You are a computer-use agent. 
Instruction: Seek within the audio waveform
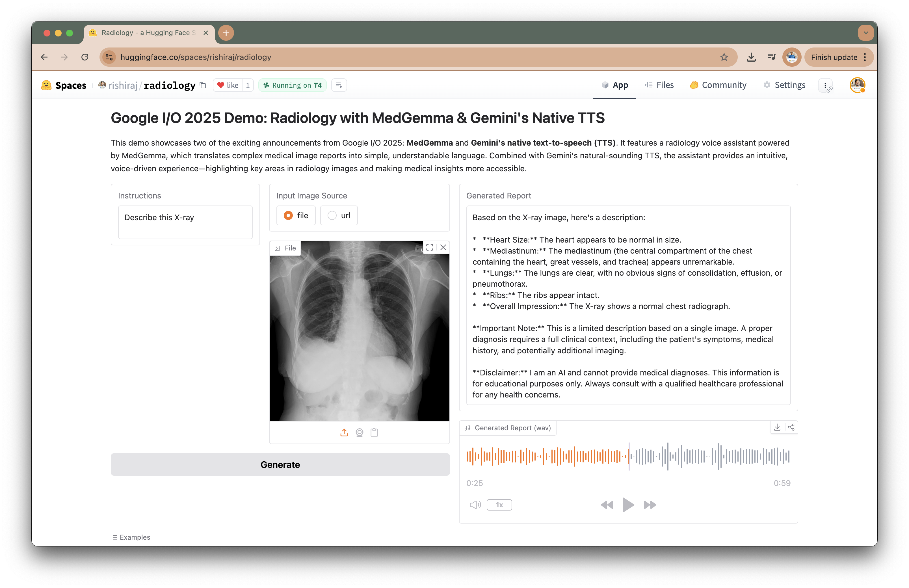[x=628, y=456]
